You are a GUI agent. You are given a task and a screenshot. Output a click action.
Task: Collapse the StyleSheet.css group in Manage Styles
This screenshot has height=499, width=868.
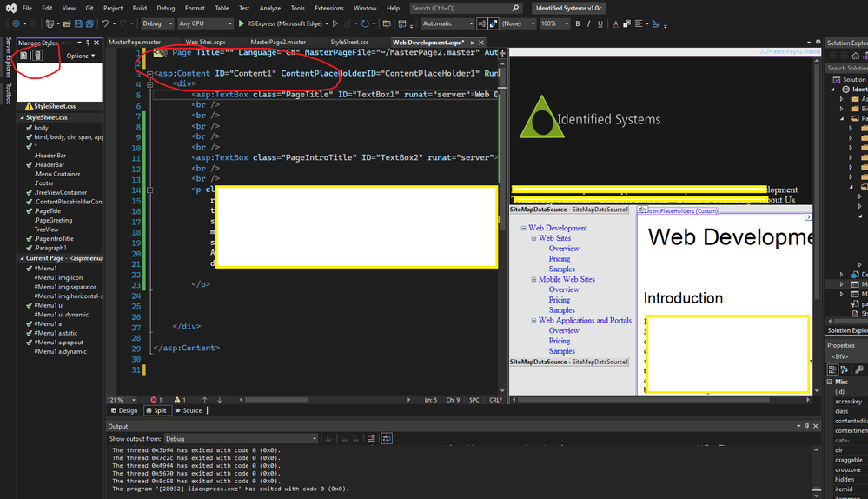22,117
